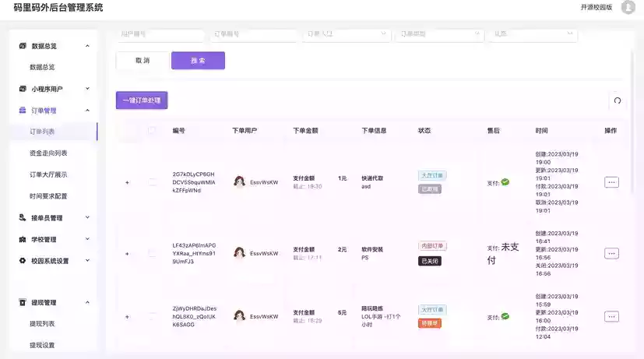The height and width of the screenshot is (359, 644).
Task: Open 资金走向列表 in the sidebar
Action: (x=48, y=153)
